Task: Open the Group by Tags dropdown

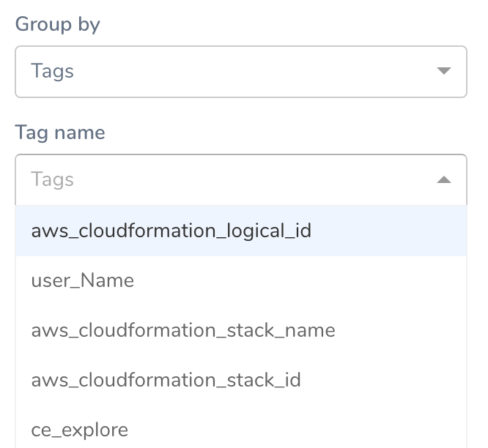Action: [x=241, y=72]
